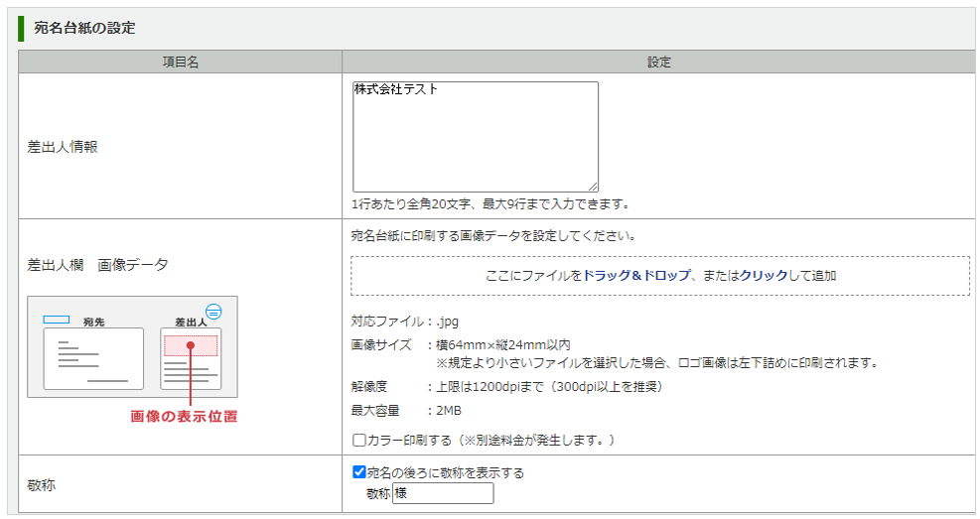Click the 差出人欄 画像データ row label

pyautogui.click(x=97, y=265)
